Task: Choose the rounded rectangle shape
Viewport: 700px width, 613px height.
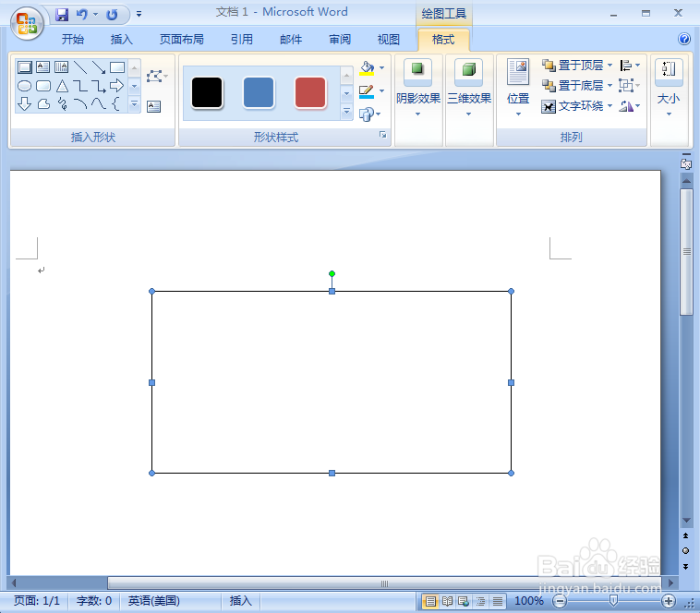Action: click(42, 86)
